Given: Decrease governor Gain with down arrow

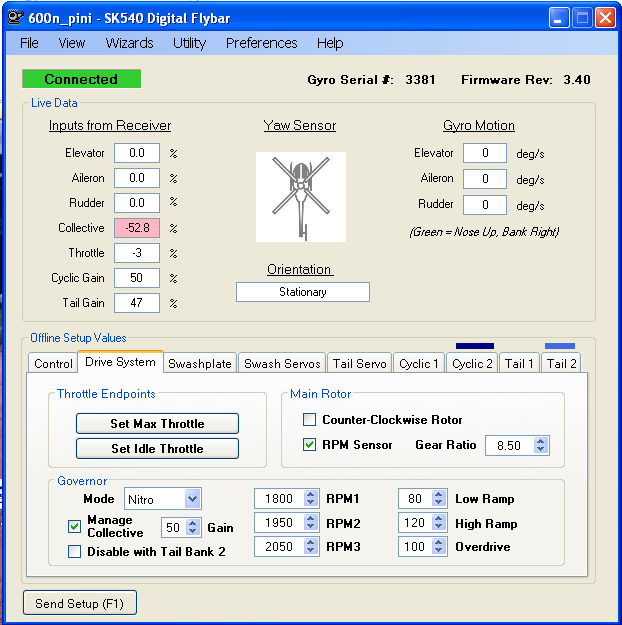Looking at the screenshot, I should tap(193, 531).
